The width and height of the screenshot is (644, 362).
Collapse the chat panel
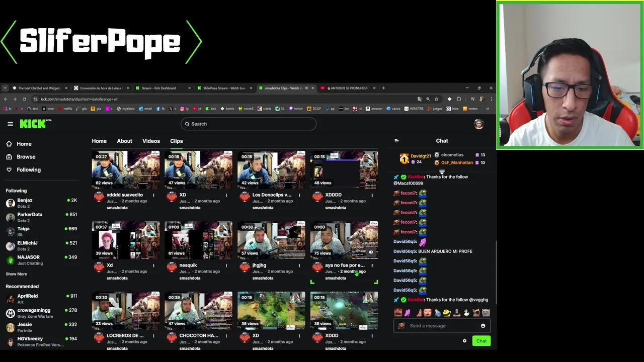(x=396, y=141)
